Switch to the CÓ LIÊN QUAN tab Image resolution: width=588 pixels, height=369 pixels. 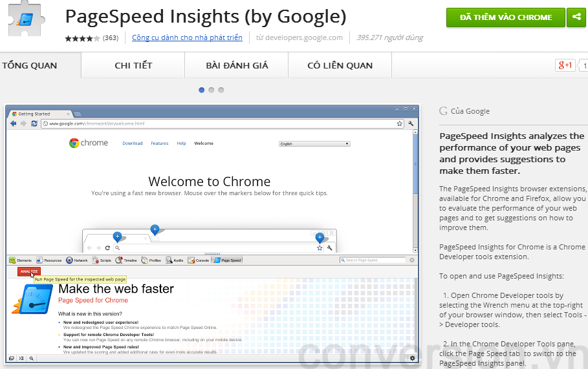[x=340, y=65]
